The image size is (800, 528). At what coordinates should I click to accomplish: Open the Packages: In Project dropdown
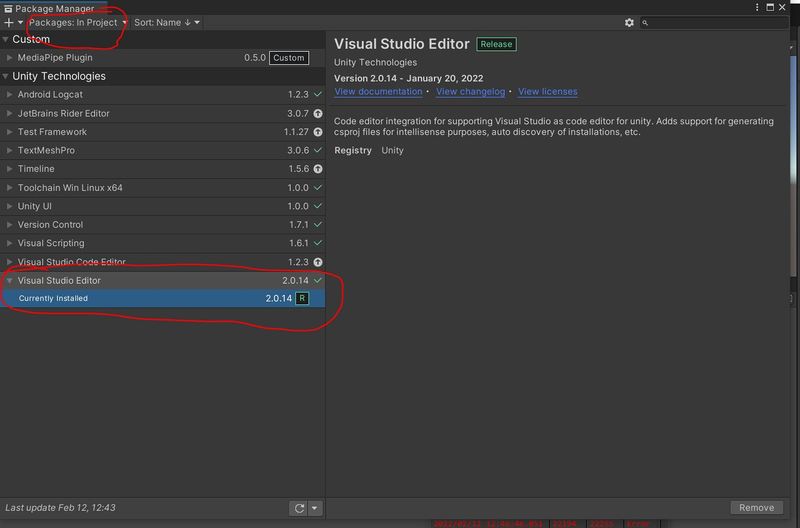coord(78,22)
